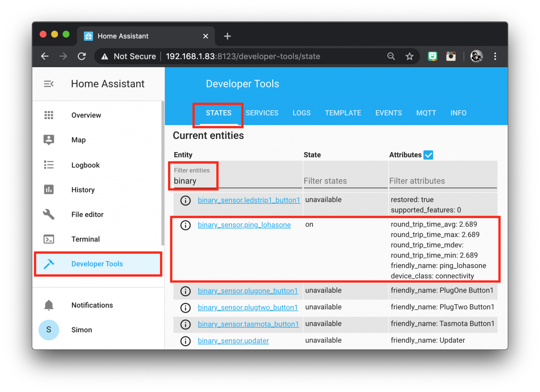Open the binary_sensor.ledstrip1_button1 link
Viewport: 540px width, 392px height.
coord(249,200)
